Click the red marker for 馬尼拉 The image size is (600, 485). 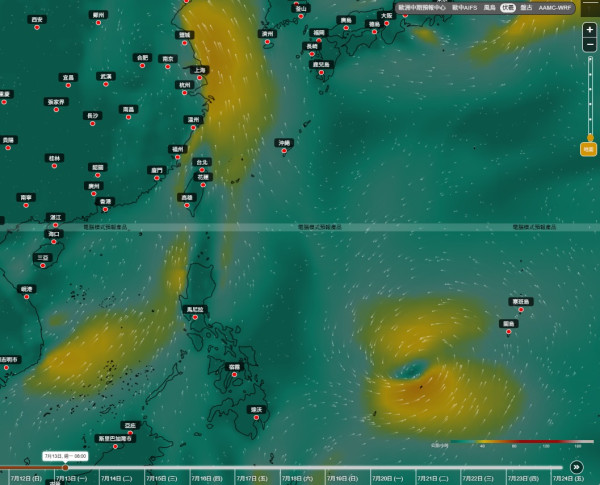pos(195,317)
